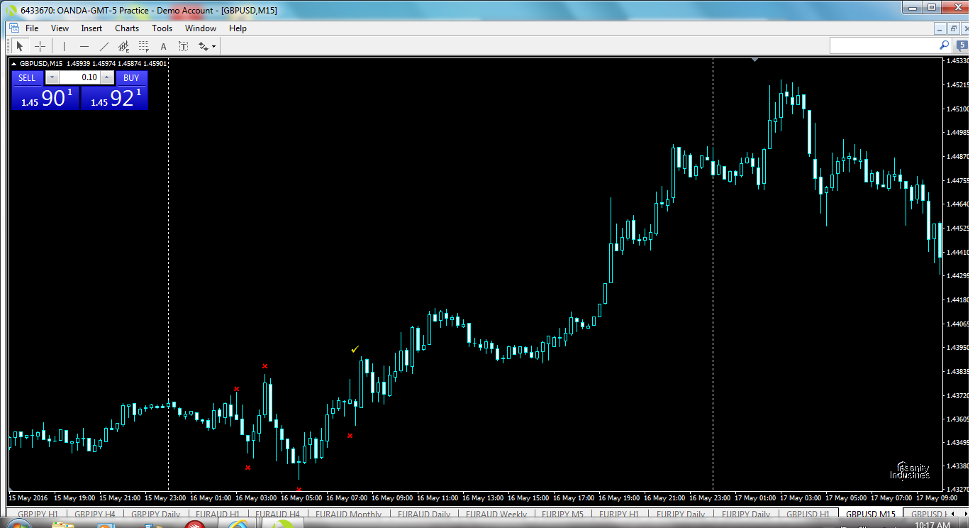Click the GBPUSD,M15 chart title text
This screenshot has height=528, width=980.
pos(40,64)
